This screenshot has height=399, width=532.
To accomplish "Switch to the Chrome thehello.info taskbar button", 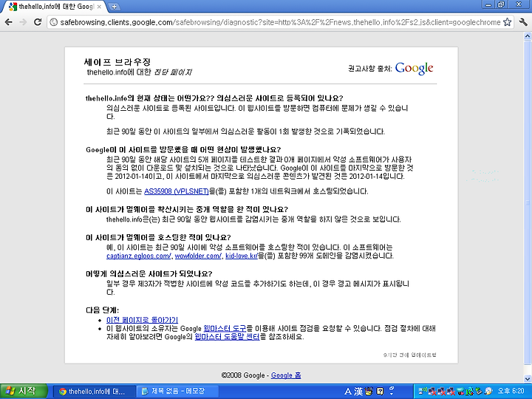I will point(95,391).
